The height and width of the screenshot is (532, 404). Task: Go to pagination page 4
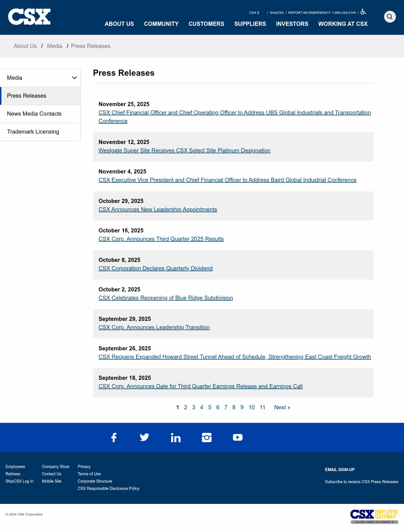pyautogui.click(x=201, y=407)
